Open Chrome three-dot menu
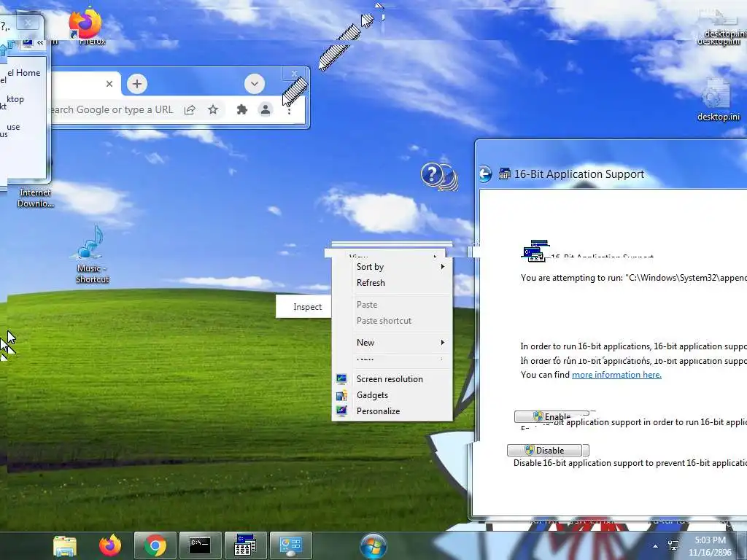 [x=289, y=111]
